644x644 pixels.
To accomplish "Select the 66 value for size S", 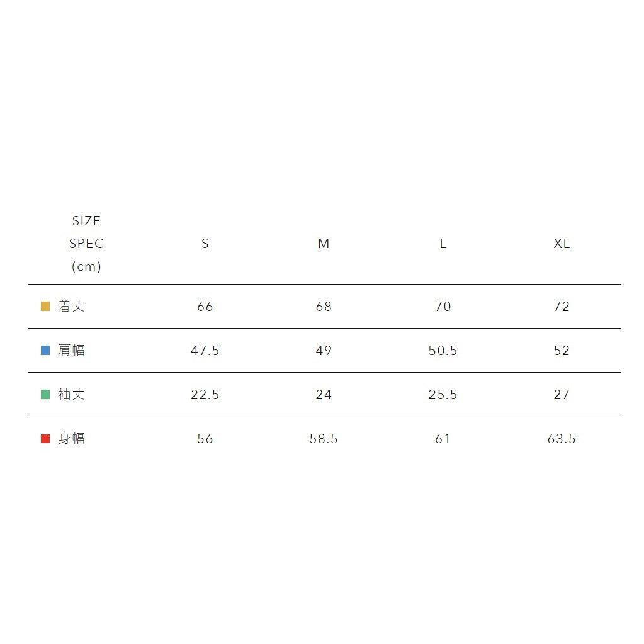I will 205,307.
